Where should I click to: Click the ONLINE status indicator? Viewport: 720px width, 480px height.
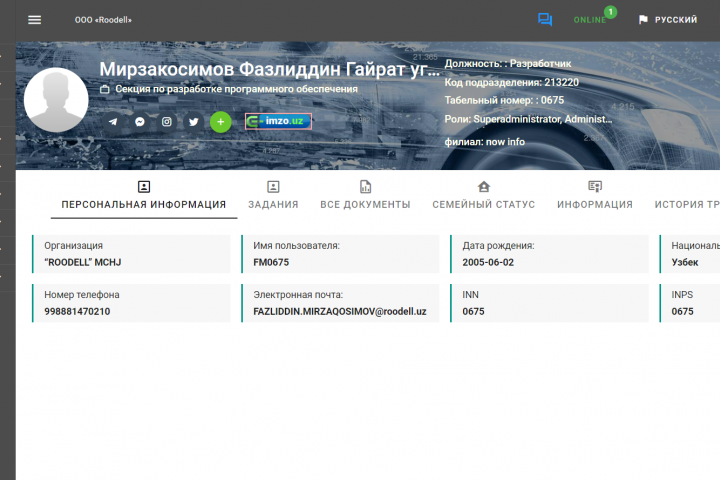pyautogui.click(x=590, y=20)
